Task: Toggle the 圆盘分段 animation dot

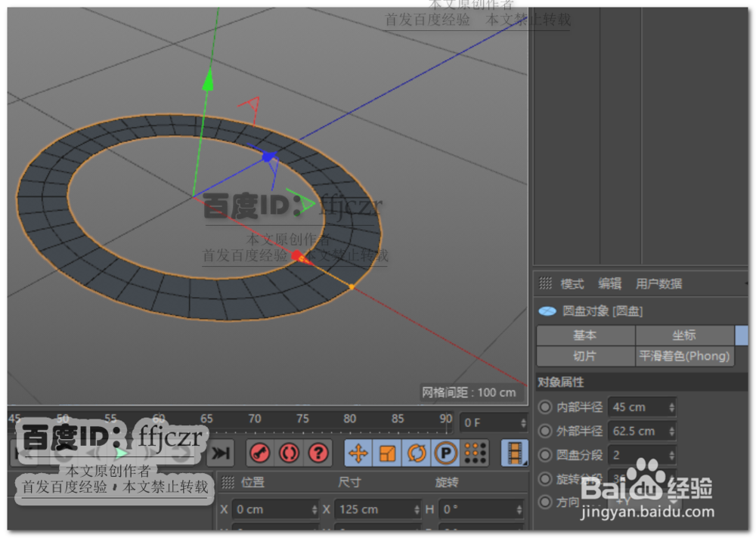Action: coord(545,455)
